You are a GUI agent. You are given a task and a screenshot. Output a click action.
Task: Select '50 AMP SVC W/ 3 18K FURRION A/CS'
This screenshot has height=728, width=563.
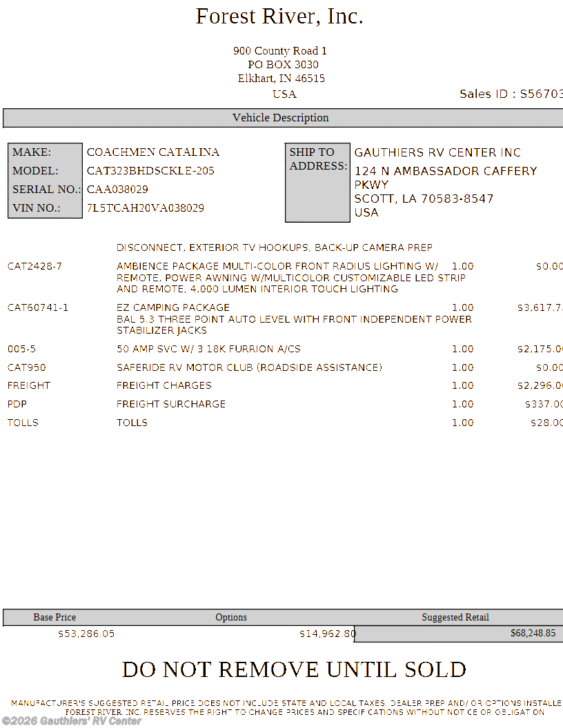[x=208, y=349]
